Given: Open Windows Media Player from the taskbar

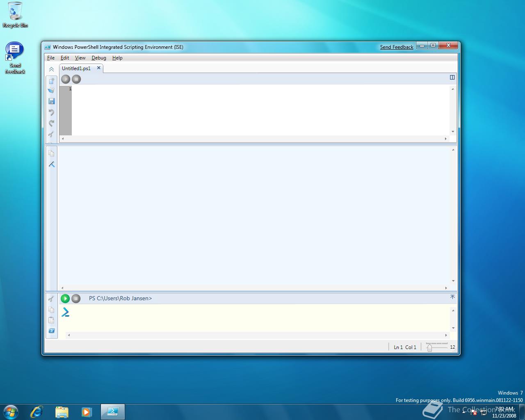Looking at the screenshot, I should tap(87, 411).
